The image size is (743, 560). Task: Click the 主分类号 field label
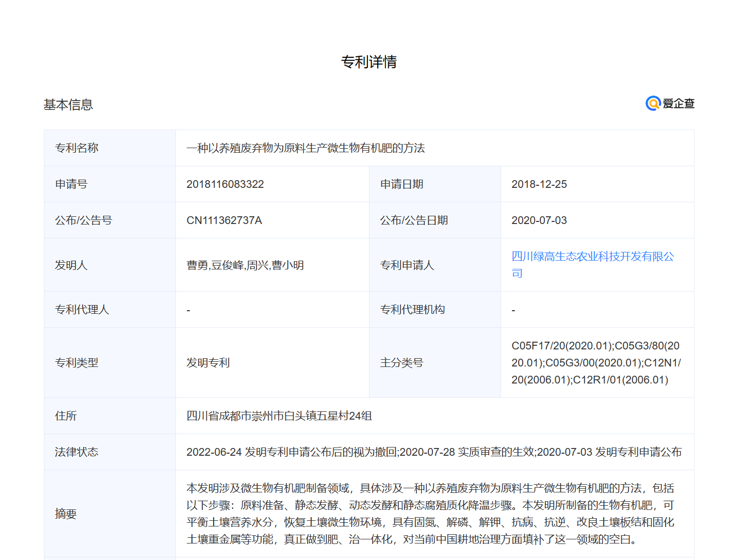click(401, 363)
